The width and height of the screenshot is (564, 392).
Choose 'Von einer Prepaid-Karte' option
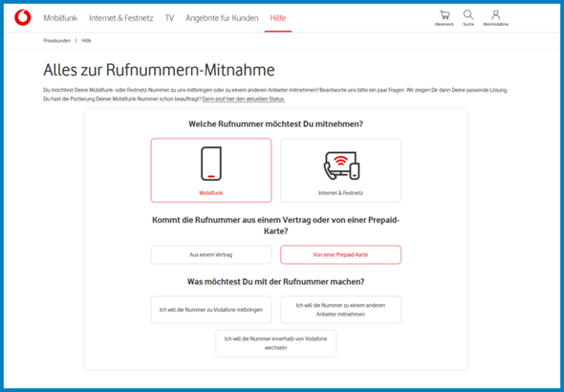click(340, 254)
